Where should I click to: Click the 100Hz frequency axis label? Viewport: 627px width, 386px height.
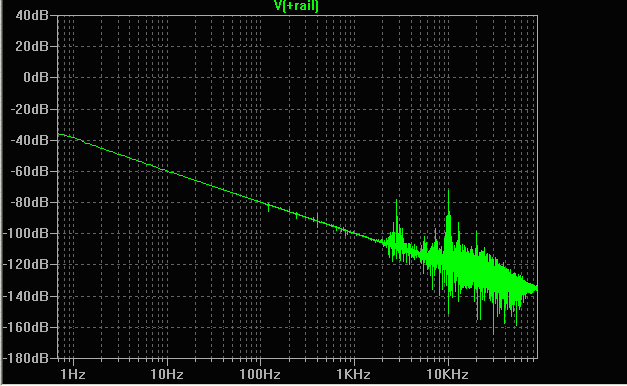260,374
